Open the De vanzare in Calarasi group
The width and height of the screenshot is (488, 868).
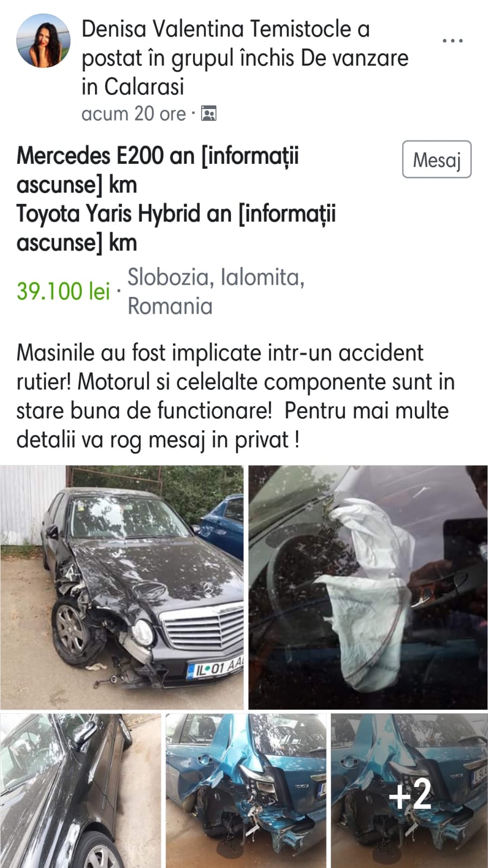245,72
